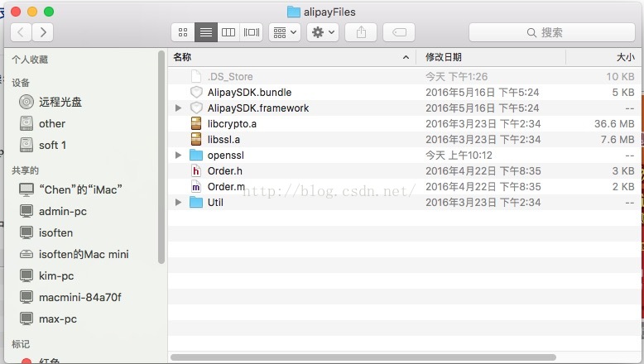
Task: Select the openssl folder icon
Action: (x=196, y=156)
